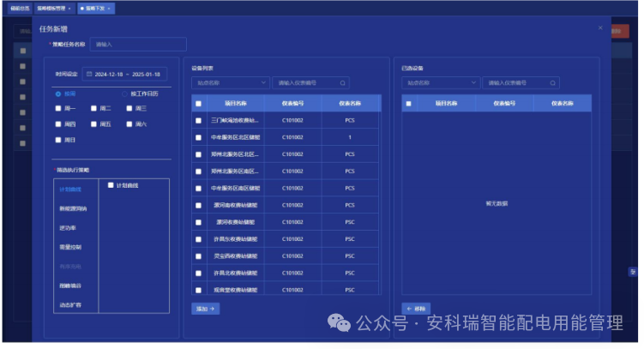Select 削峰填谷 in the strategy list

[x=70, y=286]
